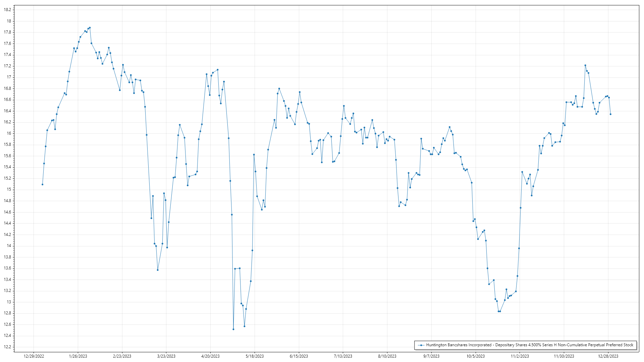Click the last data point of the series
Viewport: 644px width, 362px height.
[x=610, y=114]
